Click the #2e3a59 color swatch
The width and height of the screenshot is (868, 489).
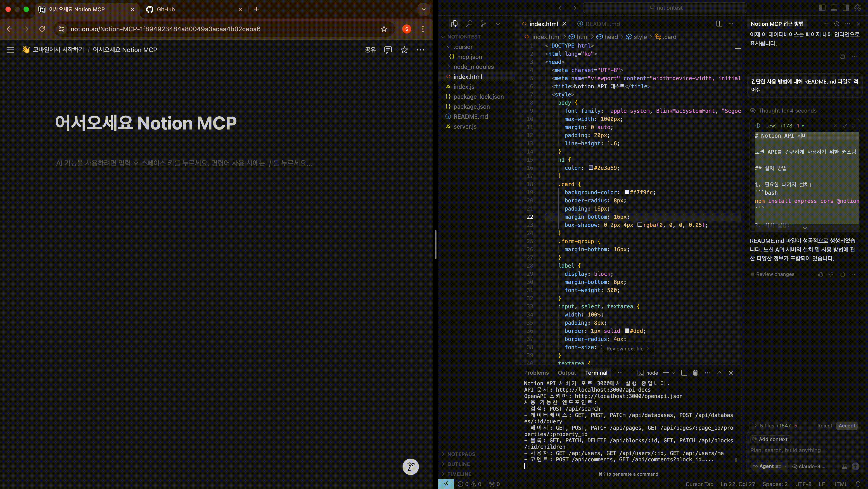590,168
